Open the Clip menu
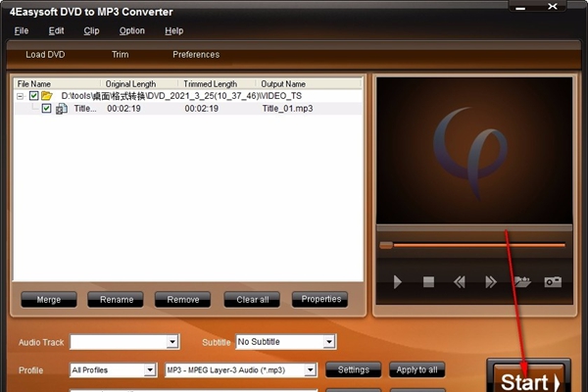The image size is (588, 392). (x=91, y=30)
